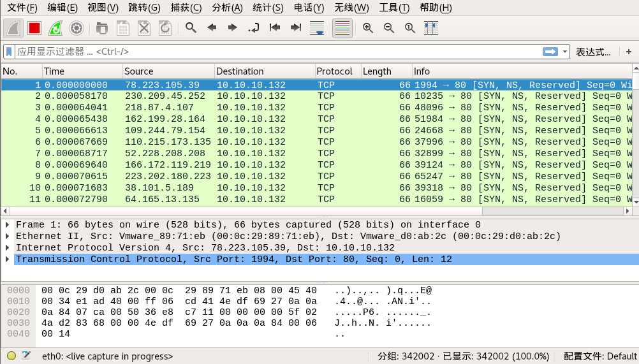Screen dimensions: 639x364
Task: Toggle packet list colorization
Action: 342,28
